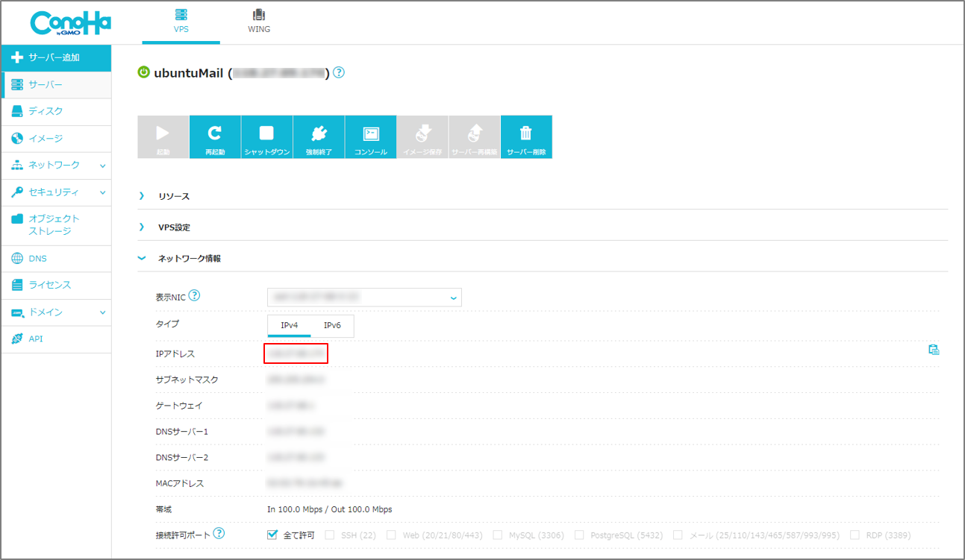The width and height of the screenshot is (965, 560).
Task: Click the ubuntuMail server name
Action: (x=188, y=73)
